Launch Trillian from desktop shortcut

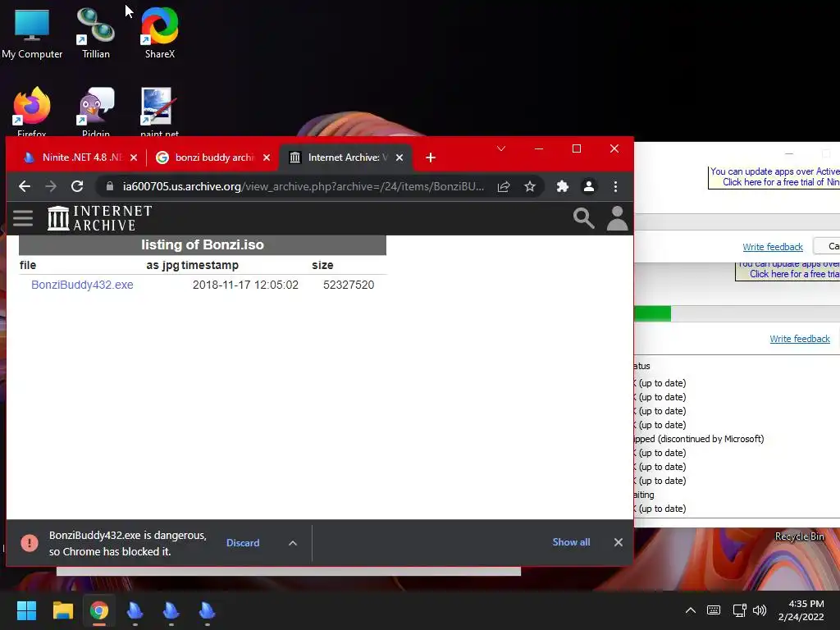pos(95,33)
